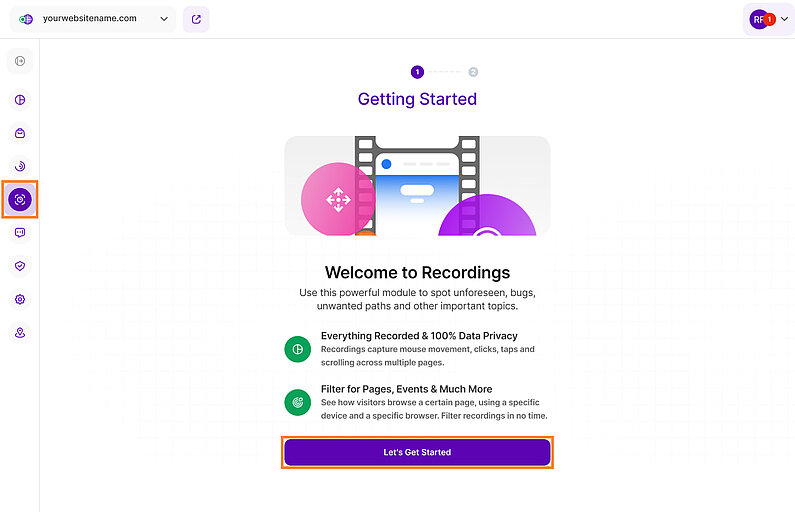Open the settings gear sidebar icon
Image resolution: width=795 pixels, height=512 pixels.
click(20, 300)
